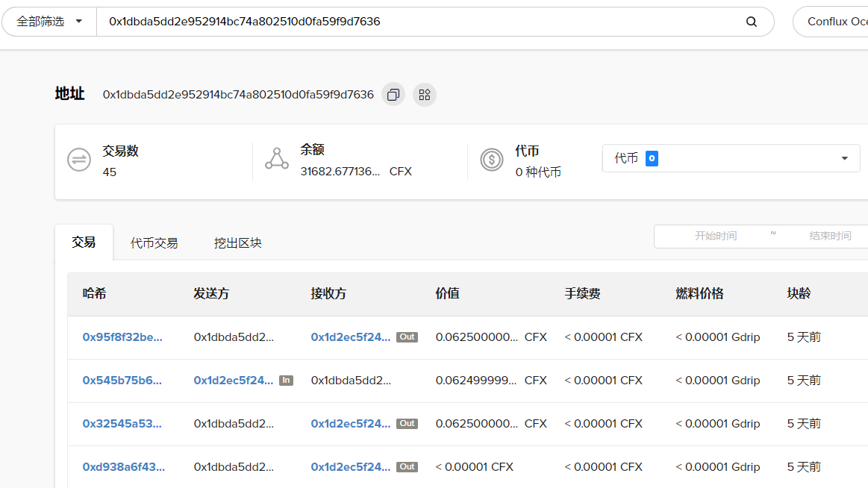Viewport: 868px width, 488px height.
Task: Switch to the 挖出区块 tab
Action: (237, 243)
